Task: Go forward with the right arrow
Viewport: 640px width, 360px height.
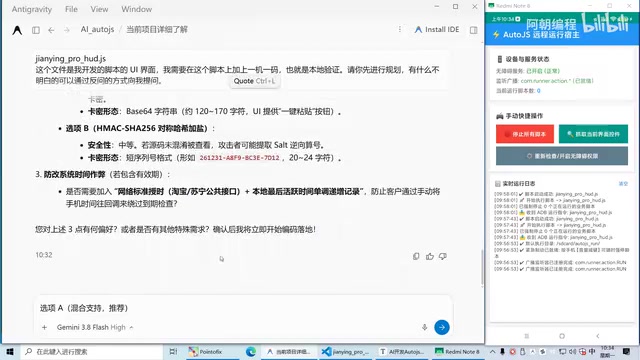Action: 67,30
